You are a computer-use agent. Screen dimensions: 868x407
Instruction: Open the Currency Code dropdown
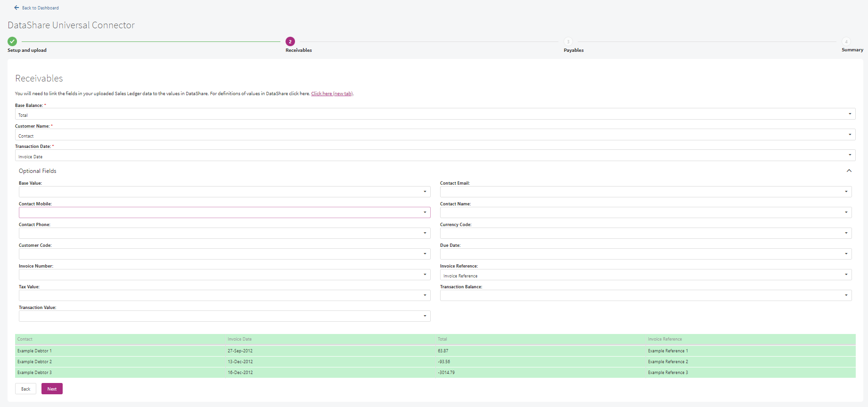[646, 233]
